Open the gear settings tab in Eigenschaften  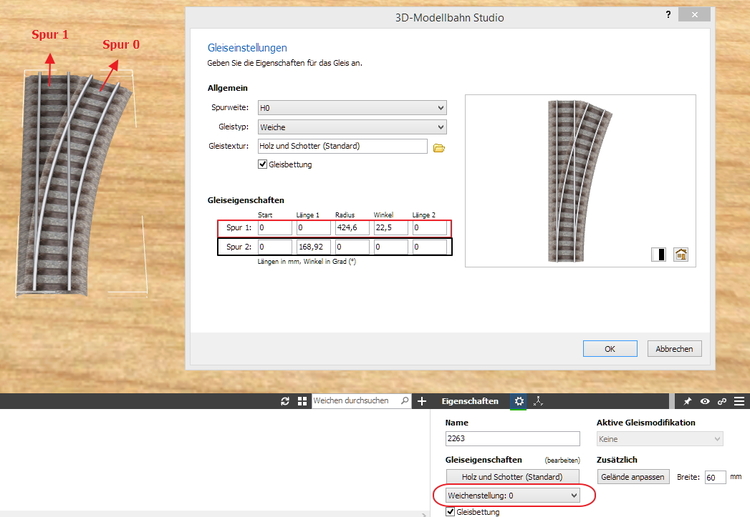pyautogui.click(x=519, y=401)
